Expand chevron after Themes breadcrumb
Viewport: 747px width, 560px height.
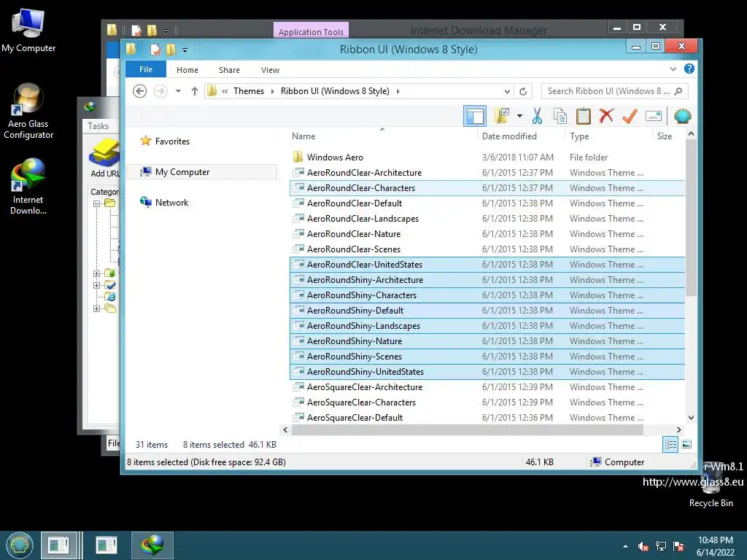pos(273,91)
